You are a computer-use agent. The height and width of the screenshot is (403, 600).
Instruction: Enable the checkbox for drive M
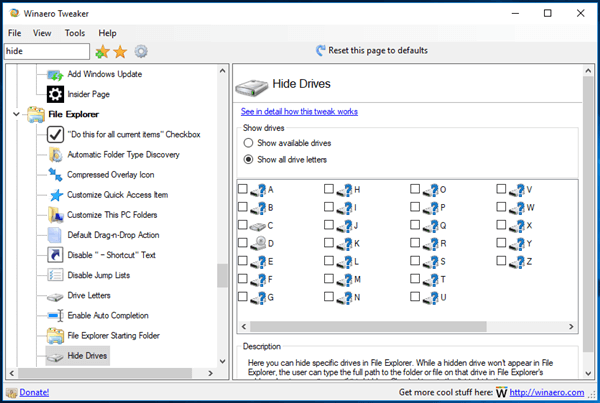(x=329, y=279)
